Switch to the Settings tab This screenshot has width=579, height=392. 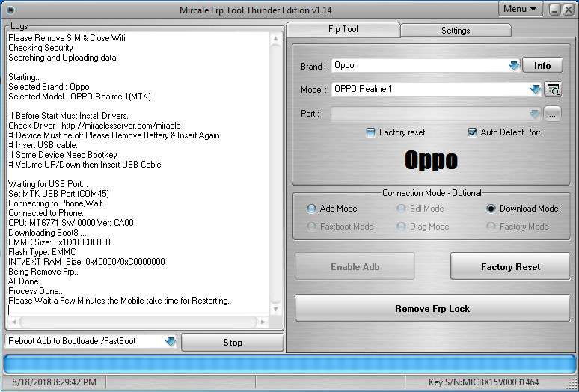[x=456, y=30]
